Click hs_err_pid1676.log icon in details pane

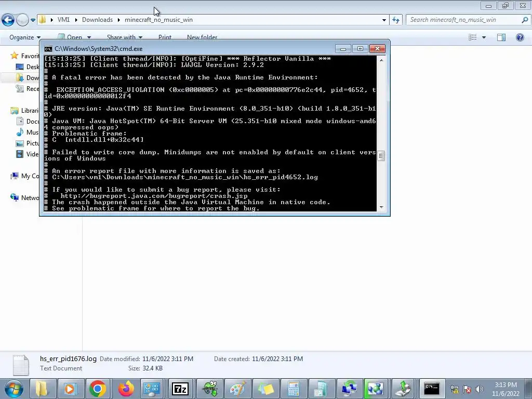21,365
